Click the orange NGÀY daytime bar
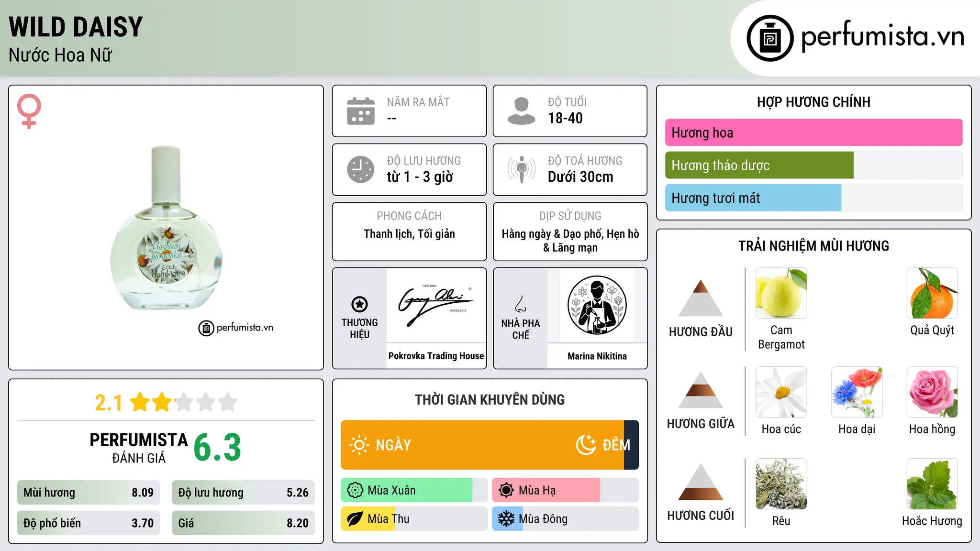The height and width of the screenshot is (551, 980). (x=482, y=445)
